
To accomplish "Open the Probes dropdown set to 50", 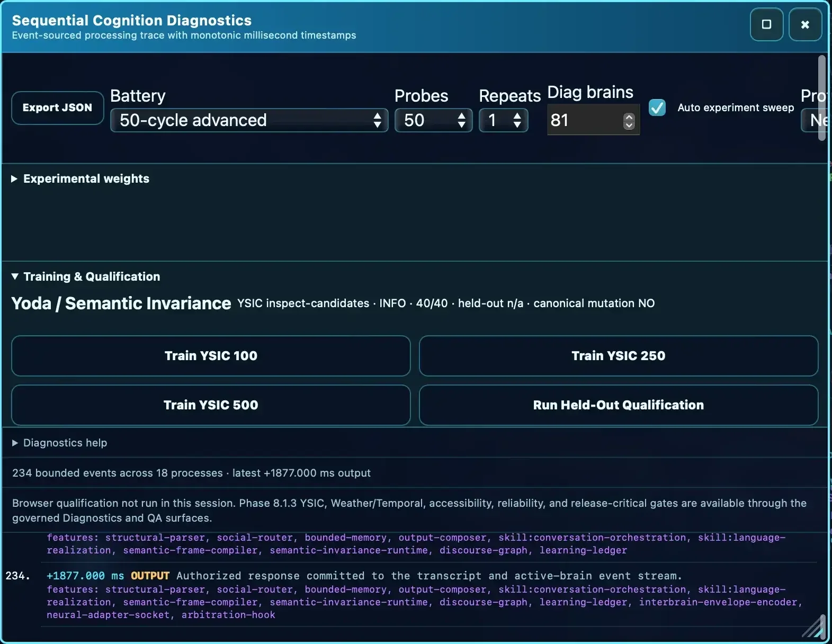I will click(433, 120).
